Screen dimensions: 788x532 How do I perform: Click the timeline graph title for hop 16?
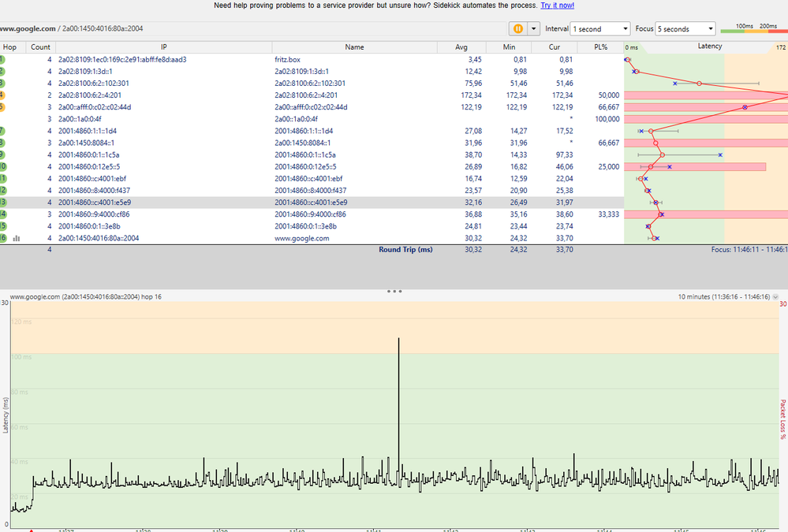pos(85,297)
